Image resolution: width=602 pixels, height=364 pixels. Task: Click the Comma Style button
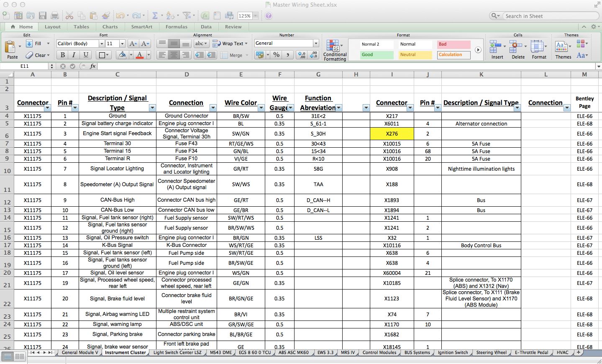tap(287, 55)
